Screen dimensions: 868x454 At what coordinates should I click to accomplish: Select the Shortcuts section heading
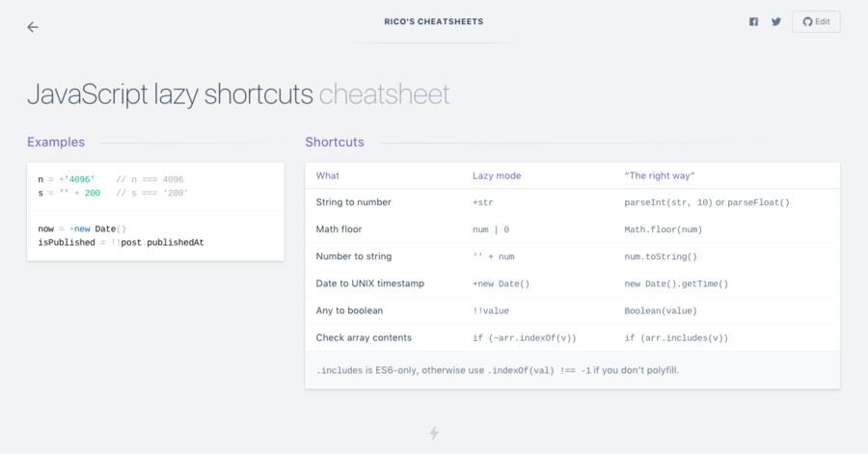(335, 142)
